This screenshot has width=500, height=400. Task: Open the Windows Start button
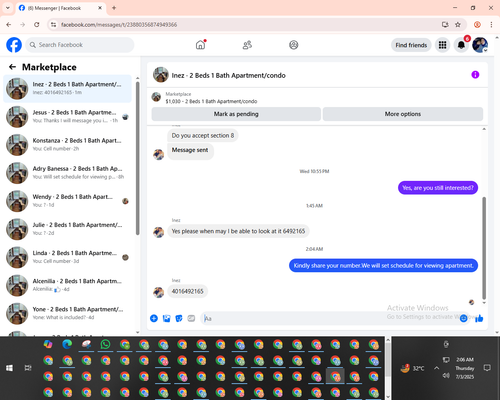point(9,368)
